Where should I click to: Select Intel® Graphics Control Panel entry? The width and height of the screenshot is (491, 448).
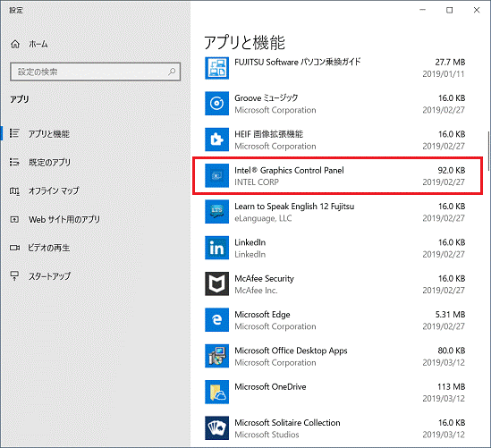[x=335, y=176]
